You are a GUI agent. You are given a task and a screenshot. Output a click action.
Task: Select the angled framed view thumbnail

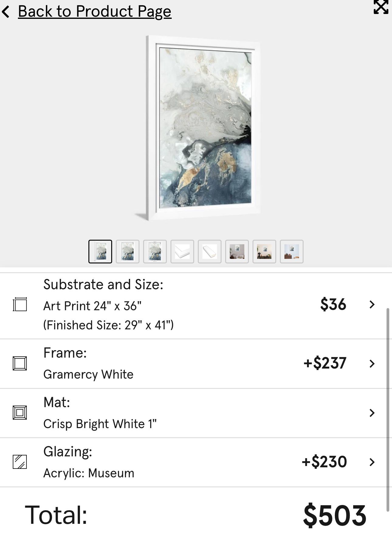100,252
